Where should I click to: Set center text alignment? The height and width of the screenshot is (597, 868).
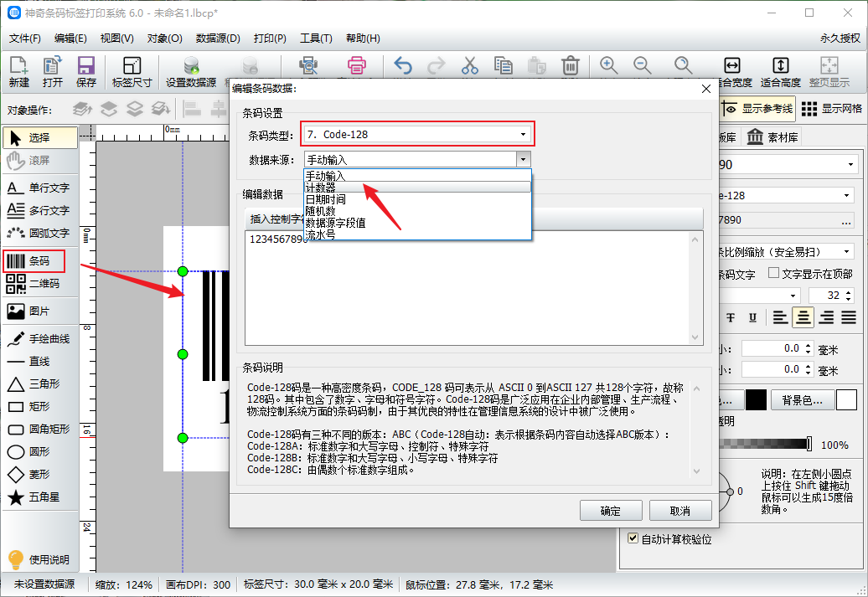(x=803, y=317)
